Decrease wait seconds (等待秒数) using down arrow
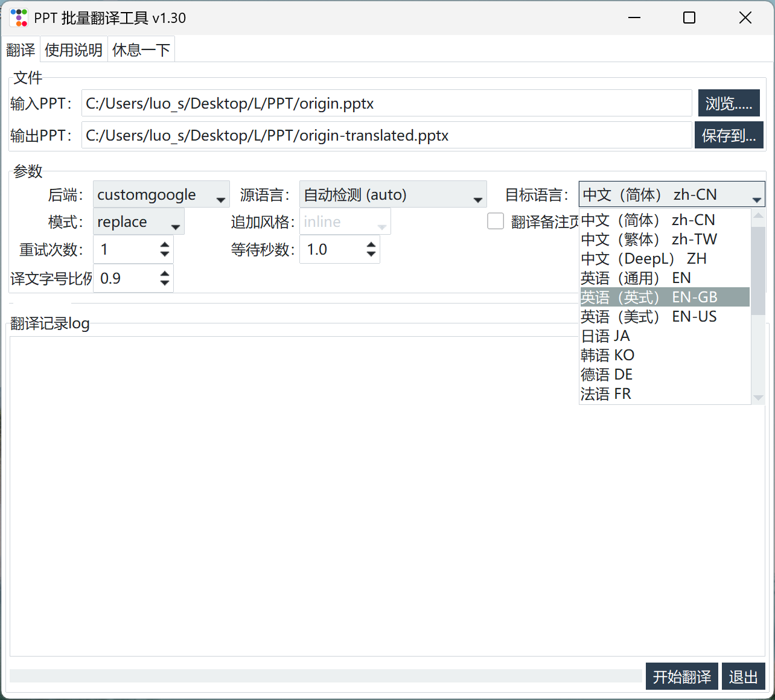The image size is (775, 700). (371, 254)
